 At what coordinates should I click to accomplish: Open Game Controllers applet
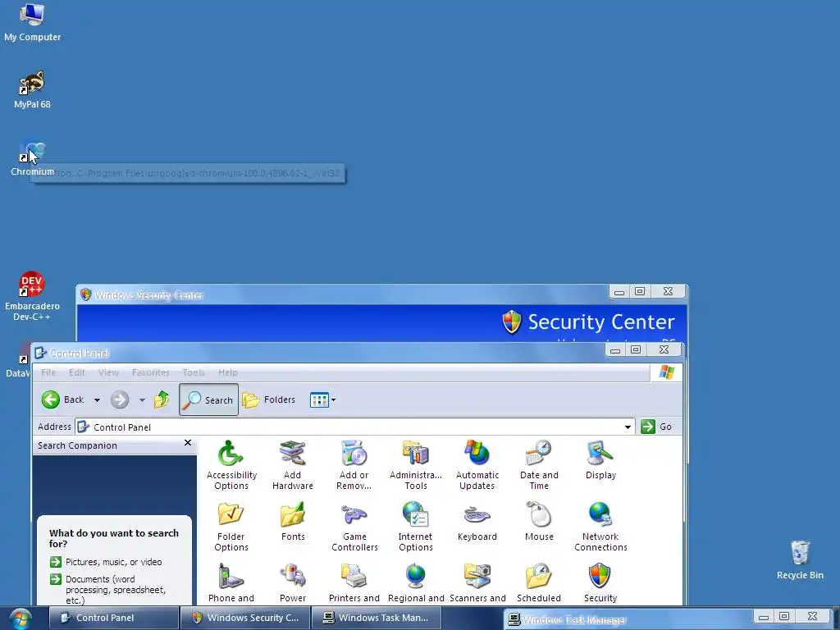pos(354,526)
